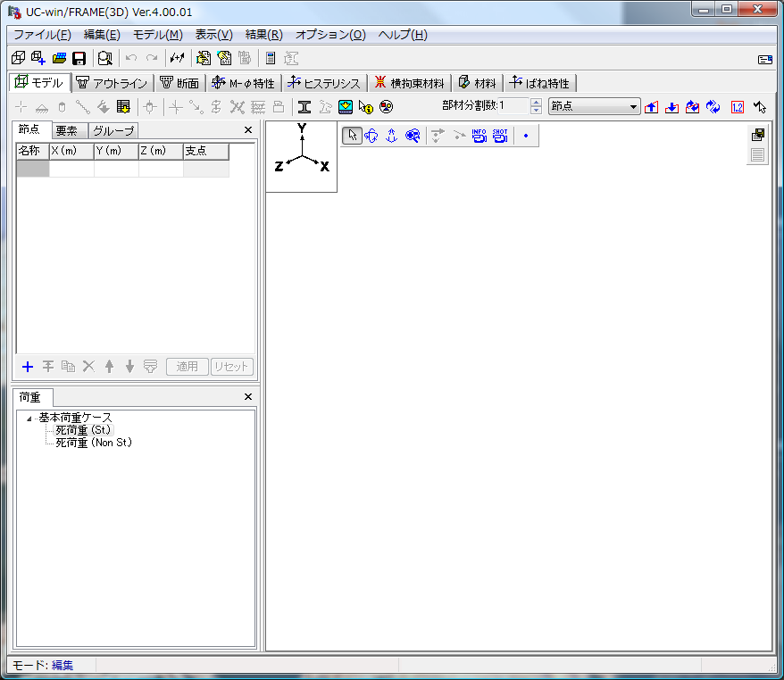Click the calculator icon in top toolbar
The height and width of the screenshot is (680, 784).
click(x=271, y=59)
